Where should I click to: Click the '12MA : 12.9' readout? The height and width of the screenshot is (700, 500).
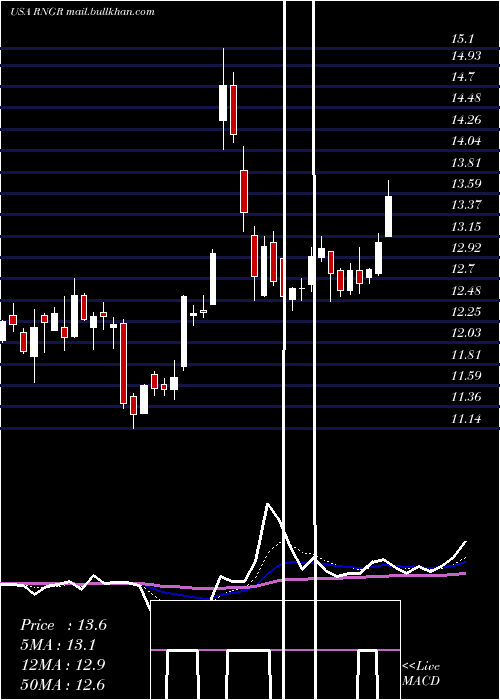coord(63,665)
